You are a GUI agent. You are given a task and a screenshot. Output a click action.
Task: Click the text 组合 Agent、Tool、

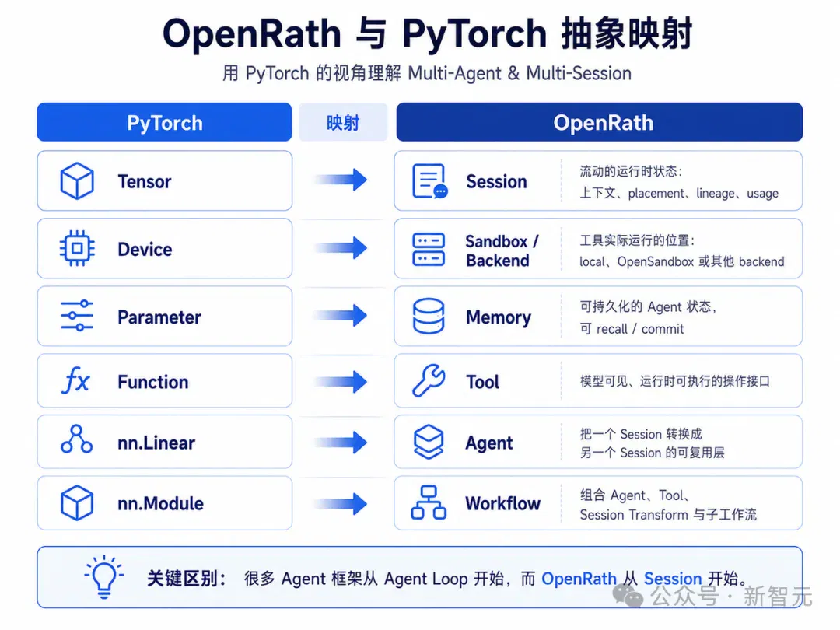[x=635, y=495]
